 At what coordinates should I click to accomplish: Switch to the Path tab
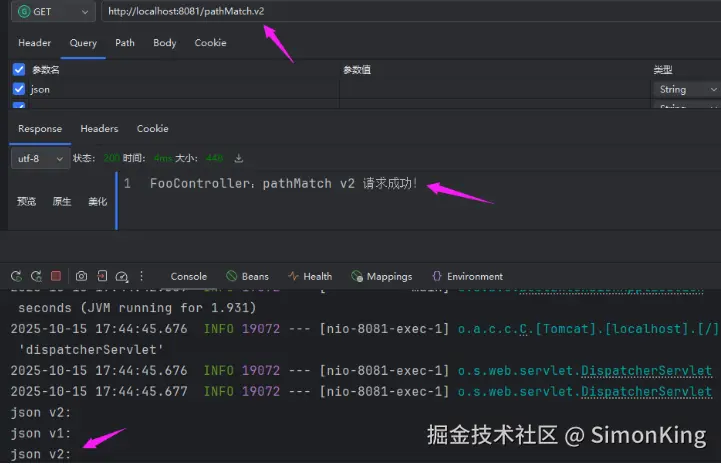pos(125,43)
